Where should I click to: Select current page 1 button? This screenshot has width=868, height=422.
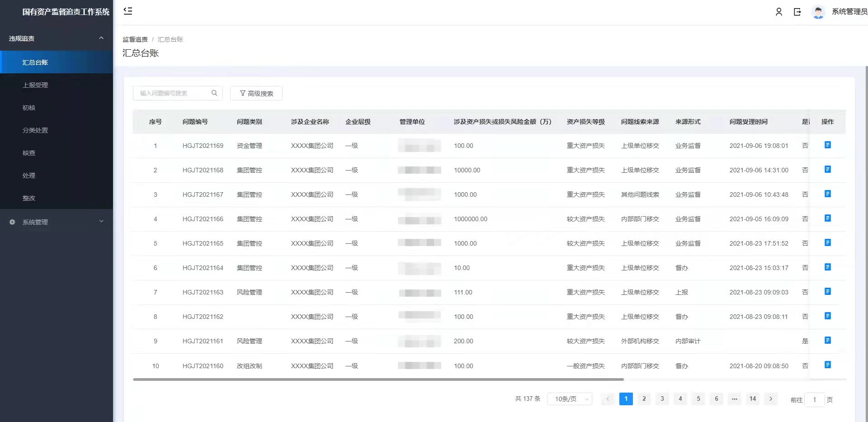(x=626, y=399)
